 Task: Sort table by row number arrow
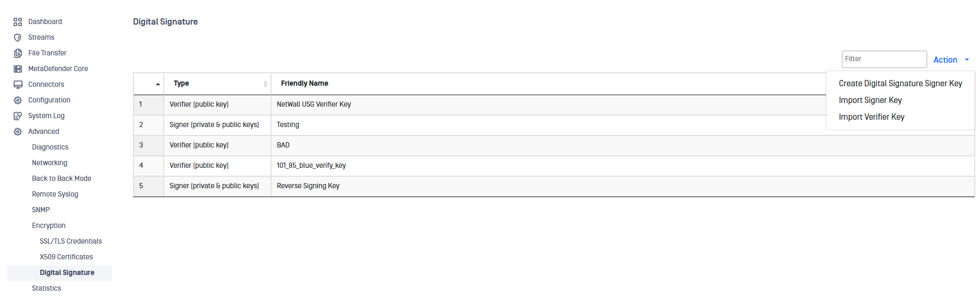click(157, 84)
